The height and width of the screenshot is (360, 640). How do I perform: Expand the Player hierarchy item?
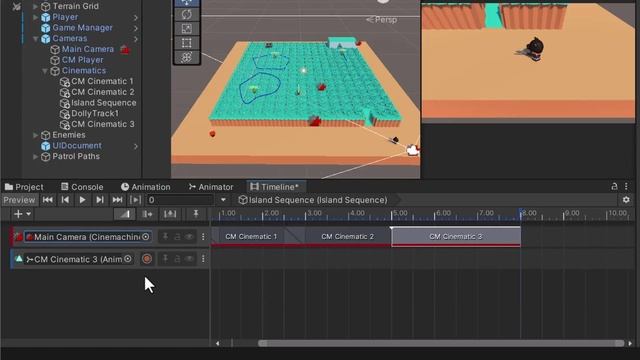pyautogui.click(x=36, y=17)
